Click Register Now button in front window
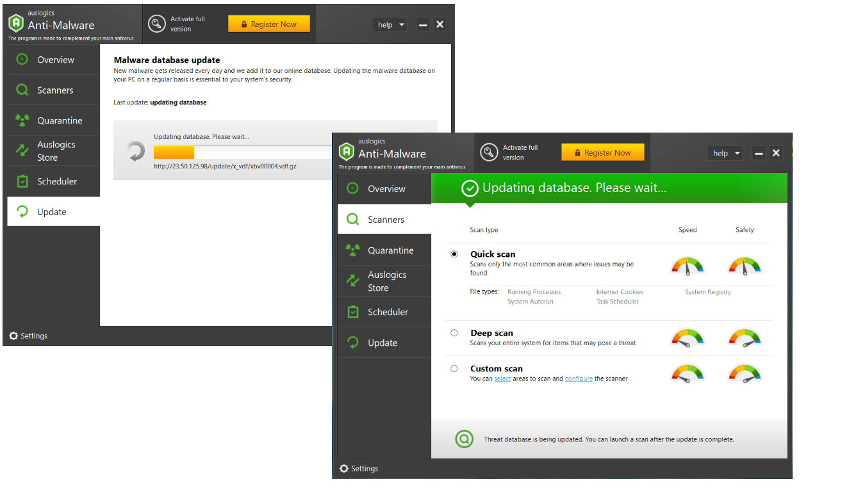This screenshot has height=504, width=865. [603, 152]
